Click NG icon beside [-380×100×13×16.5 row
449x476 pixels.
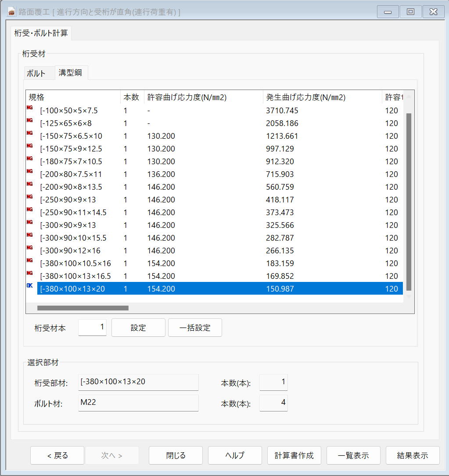30,273
